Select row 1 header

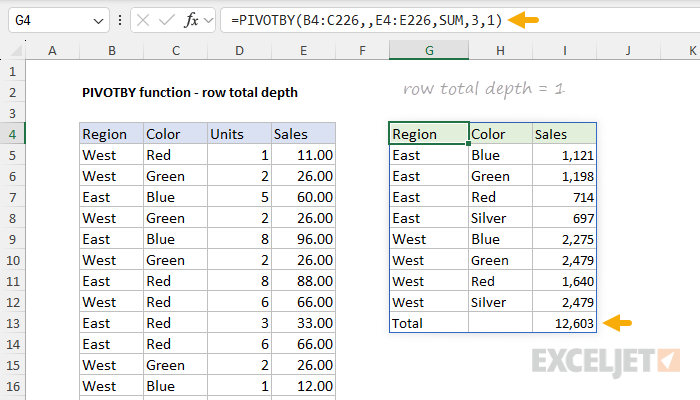coord(12,71)
